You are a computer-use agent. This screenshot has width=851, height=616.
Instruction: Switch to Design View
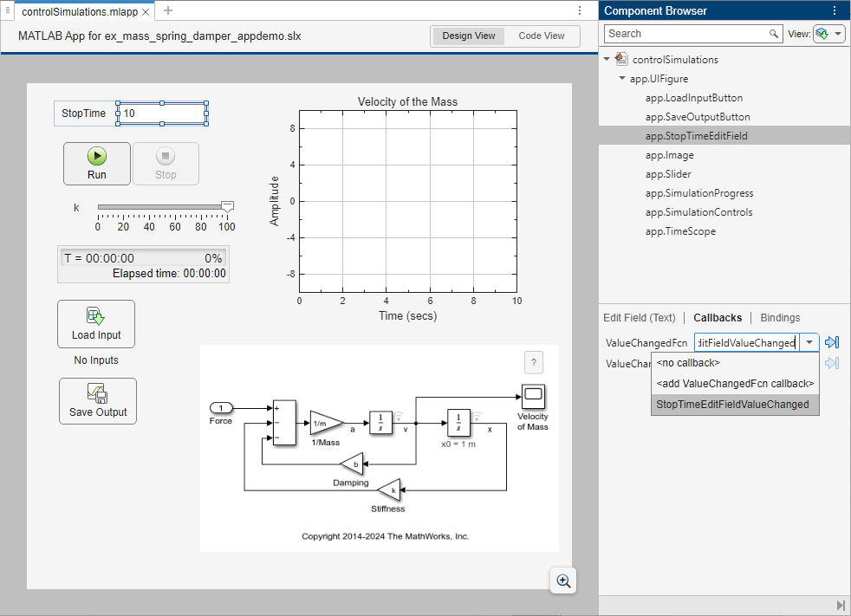(469, 36)
